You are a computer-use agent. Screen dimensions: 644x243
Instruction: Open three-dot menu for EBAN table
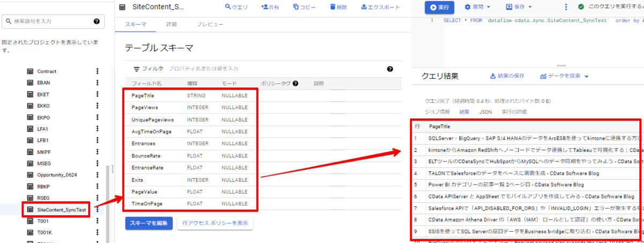point(97,83)
